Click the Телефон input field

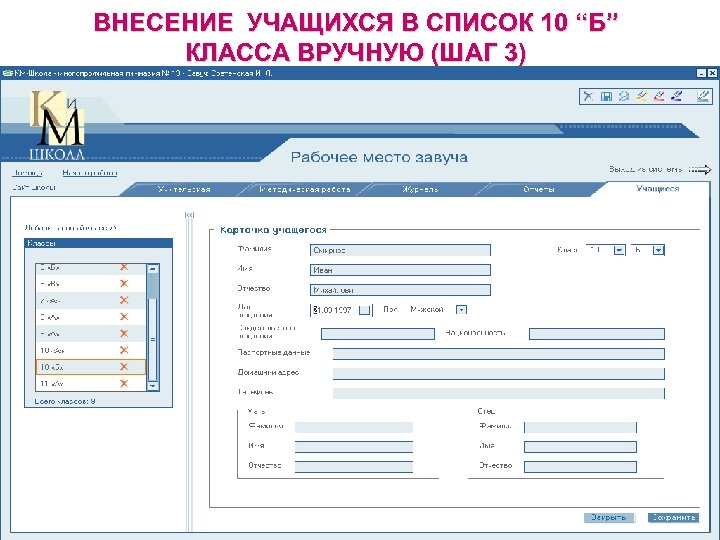coord(499,393)
